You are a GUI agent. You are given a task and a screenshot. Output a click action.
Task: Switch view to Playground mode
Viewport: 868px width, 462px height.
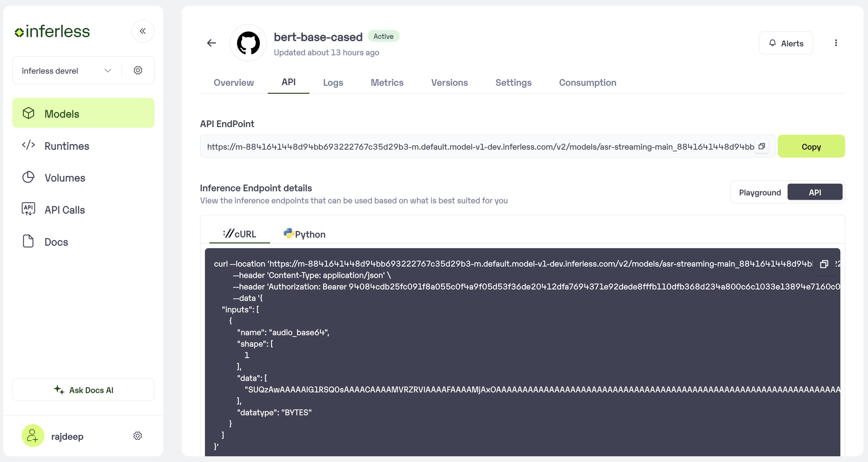(x=759, y=193)
